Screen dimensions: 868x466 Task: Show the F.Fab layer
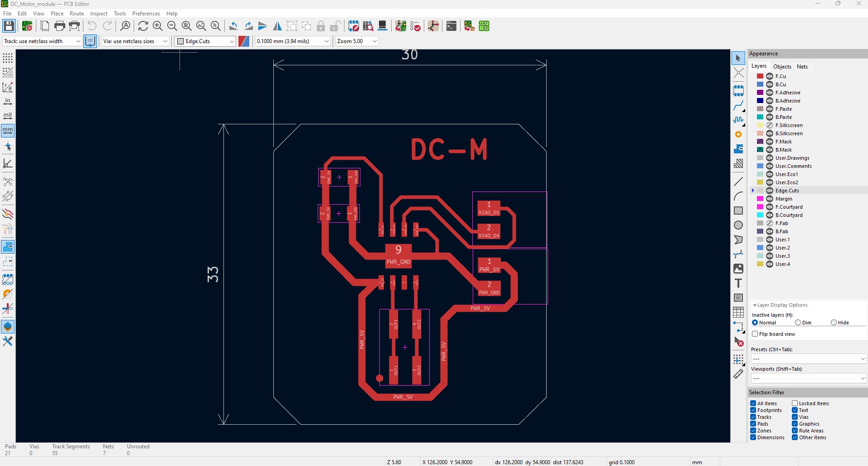(x=770, y=223)
